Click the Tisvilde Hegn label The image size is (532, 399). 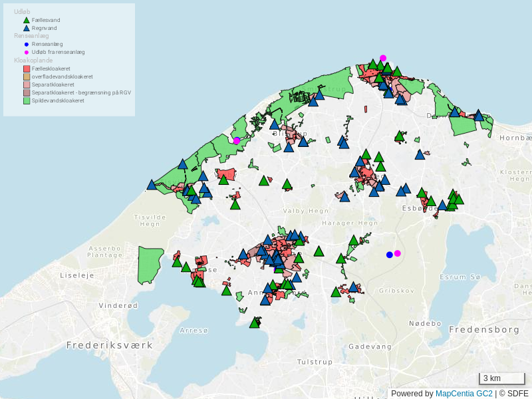[150, 221]
